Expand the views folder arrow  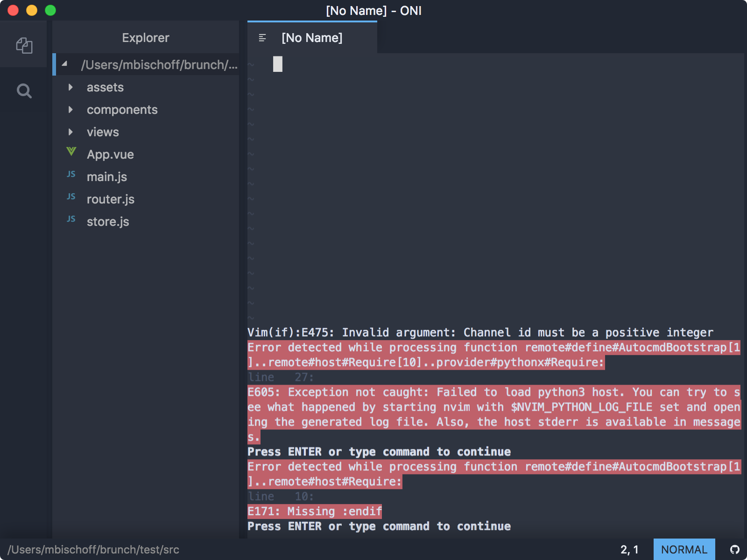(70, 132)
